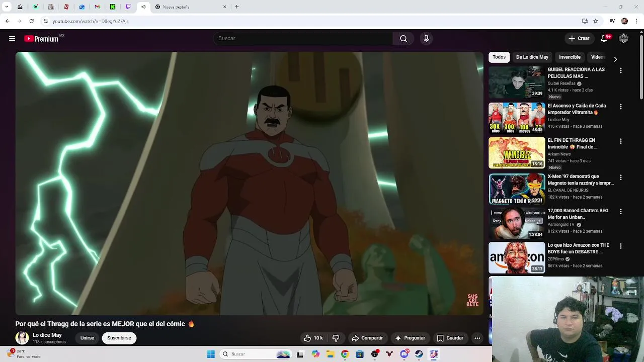Open the X-Men '97 Magneto thumbnail
This screenshot has width=644, height=362.
tap(517, 189)
